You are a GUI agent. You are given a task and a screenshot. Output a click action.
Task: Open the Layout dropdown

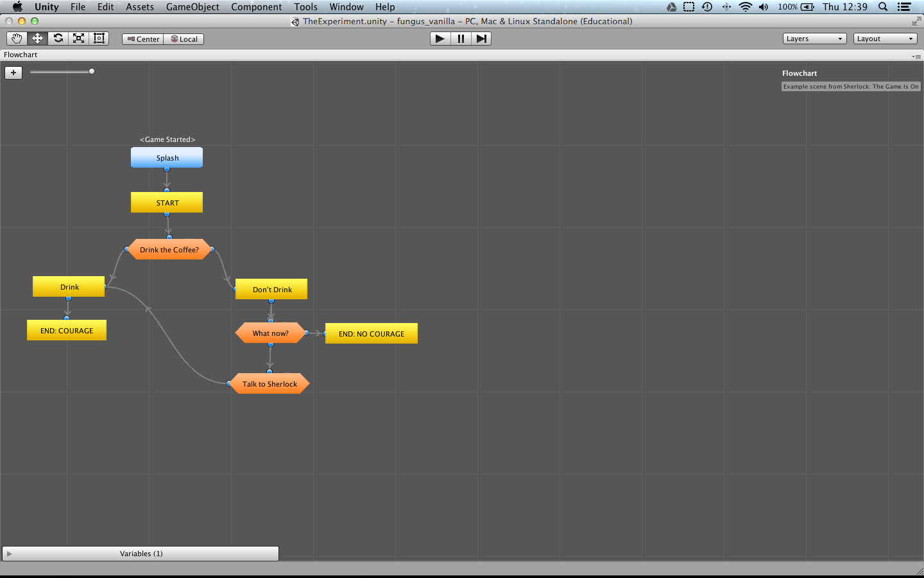(x=886, y=39)
